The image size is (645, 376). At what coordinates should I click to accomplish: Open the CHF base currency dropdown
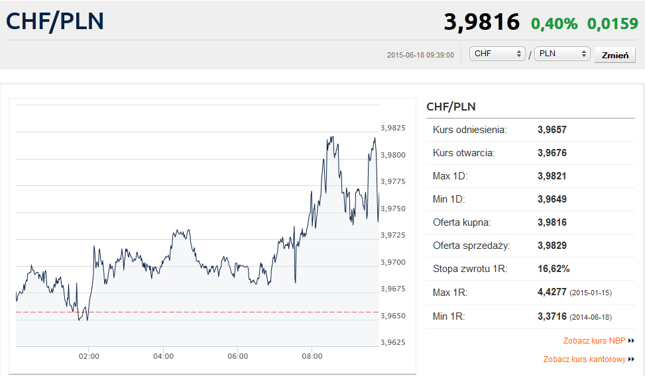[x=497, y=54]
